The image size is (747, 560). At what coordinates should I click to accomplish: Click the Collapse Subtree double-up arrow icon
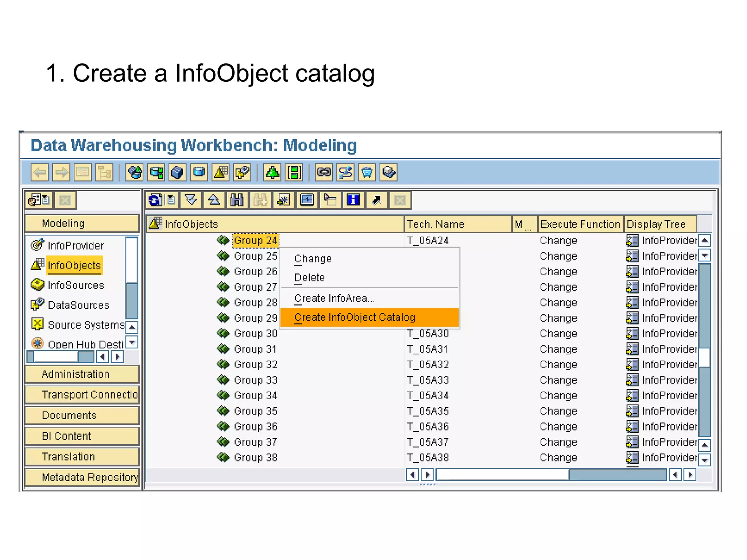(x=214, y=200)
